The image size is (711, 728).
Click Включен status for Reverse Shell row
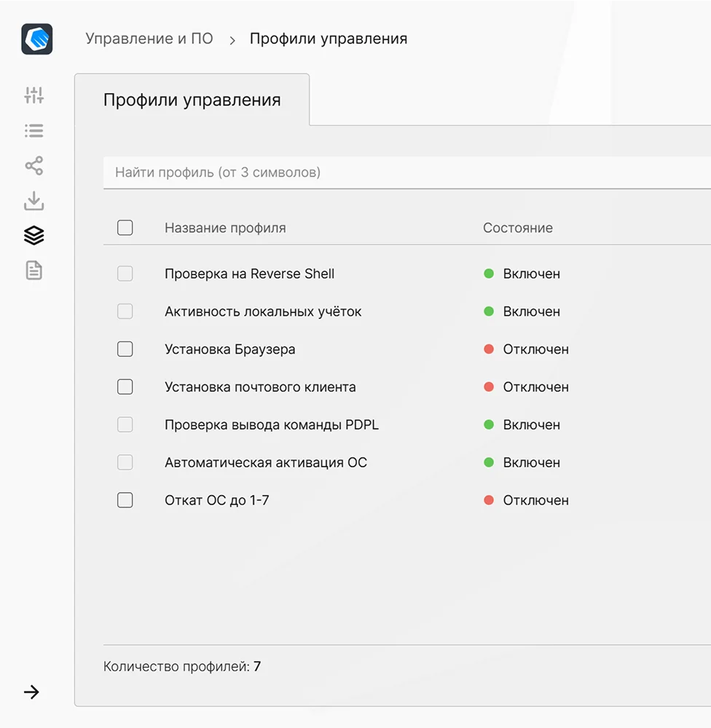(x=522, y=274)
